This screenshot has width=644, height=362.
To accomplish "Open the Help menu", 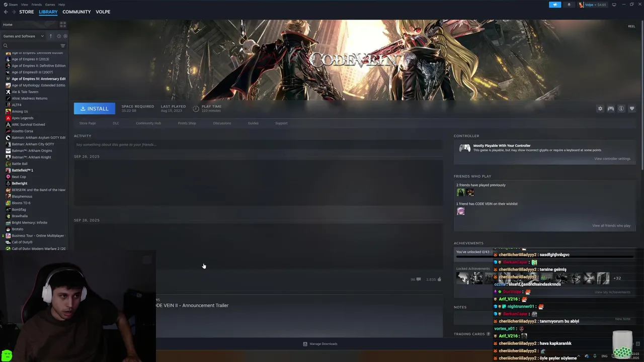I will [61, 5].
